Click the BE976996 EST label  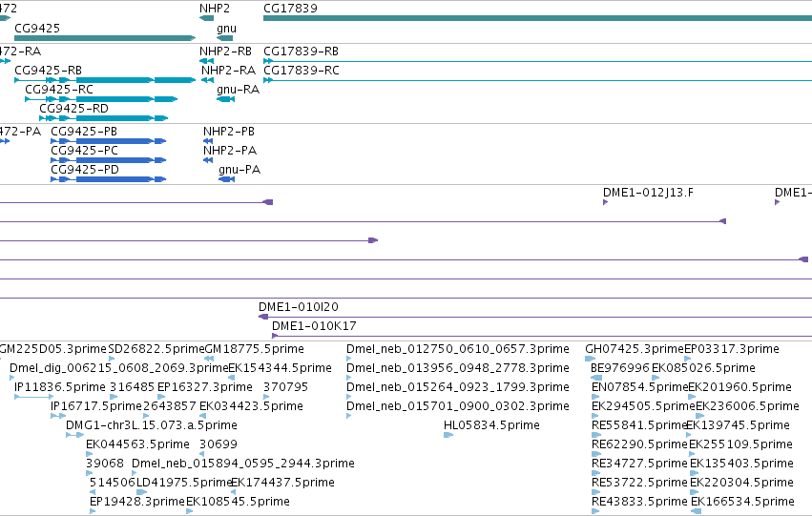coord(620,368)
